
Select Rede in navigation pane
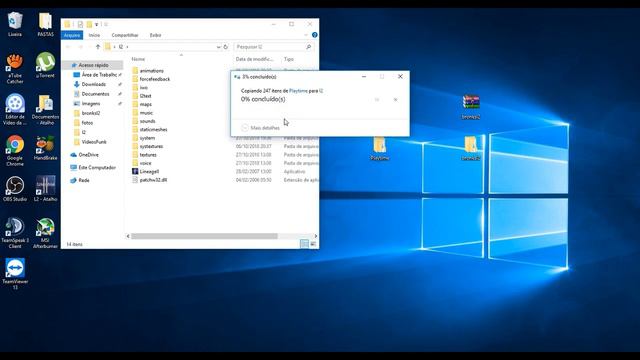(84, 180)
